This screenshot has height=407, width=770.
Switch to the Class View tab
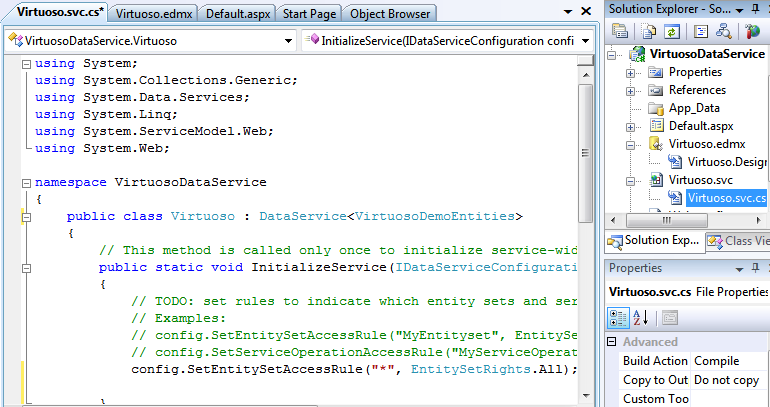(738, 241)
